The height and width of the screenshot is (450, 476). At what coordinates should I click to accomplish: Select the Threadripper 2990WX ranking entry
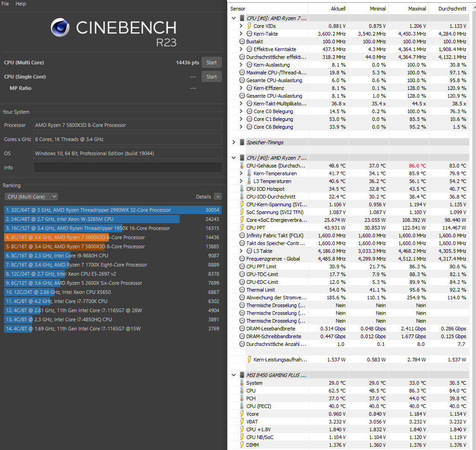113,210
